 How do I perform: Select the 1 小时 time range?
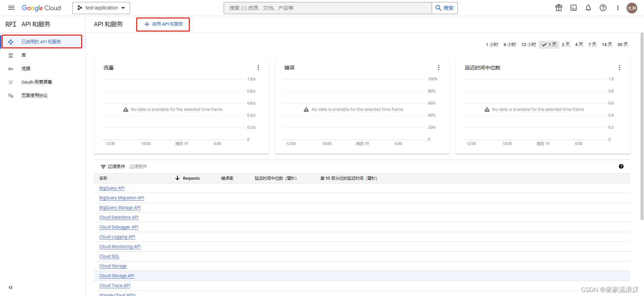(x=492, y=44)
